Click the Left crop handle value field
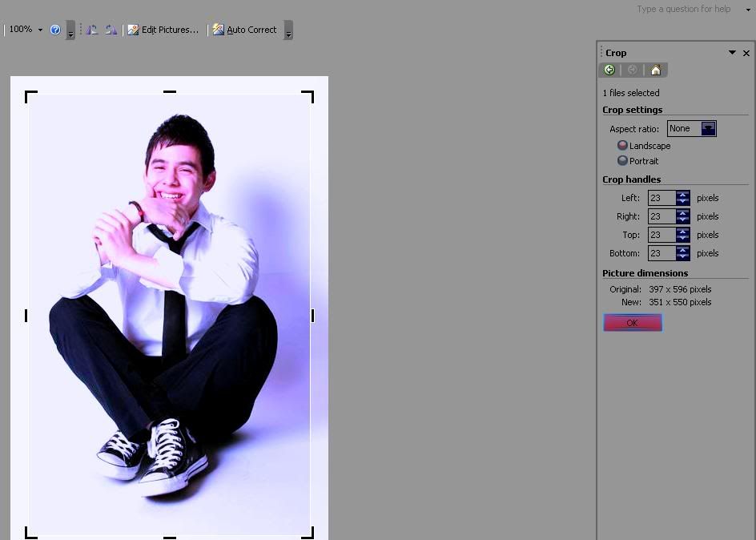The height and width of the screenshot is (540, 756). click(661, 198)
